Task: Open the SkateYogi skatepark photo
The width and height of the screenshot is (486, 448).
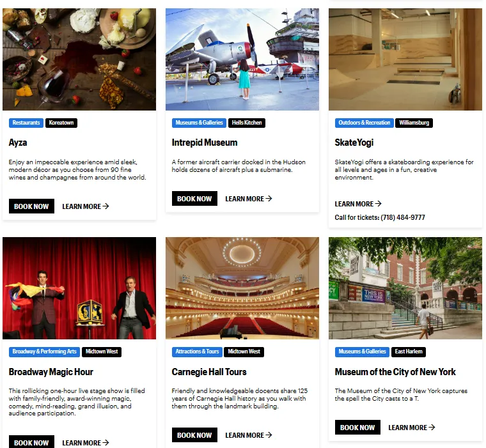Action: (x=405, y=59)
